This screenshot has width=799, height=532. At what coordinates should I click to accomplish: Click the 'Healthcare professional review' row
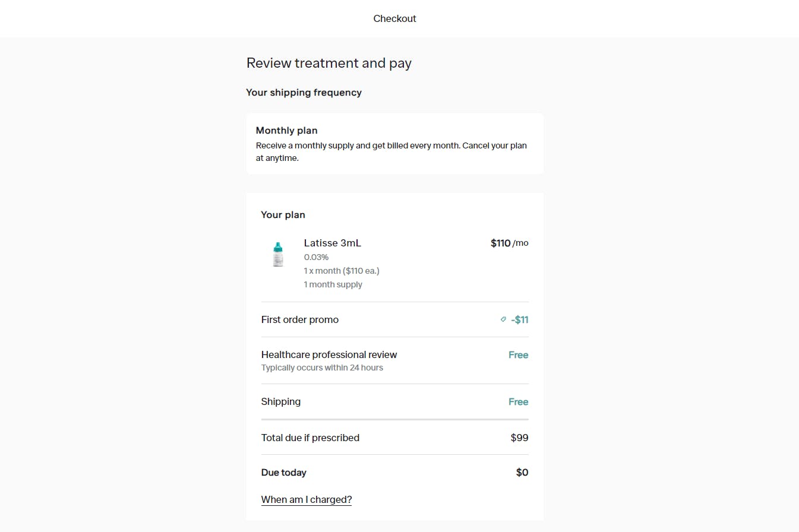tap(329, 354)
